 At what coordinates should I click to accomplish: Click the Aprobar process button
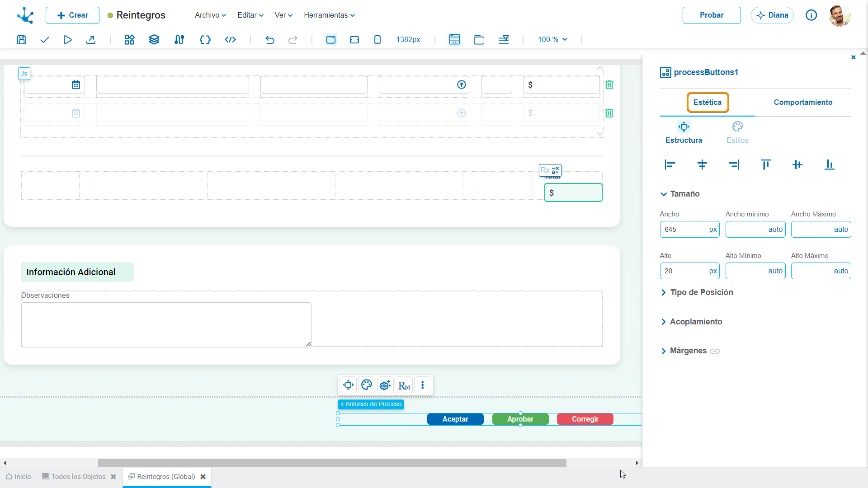click(520, 419)
